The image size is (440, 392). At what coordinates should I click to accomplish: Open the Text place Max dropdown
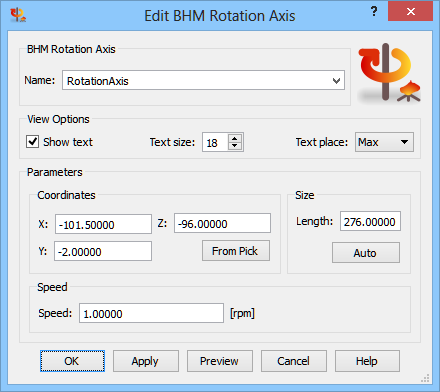(384, 142)
